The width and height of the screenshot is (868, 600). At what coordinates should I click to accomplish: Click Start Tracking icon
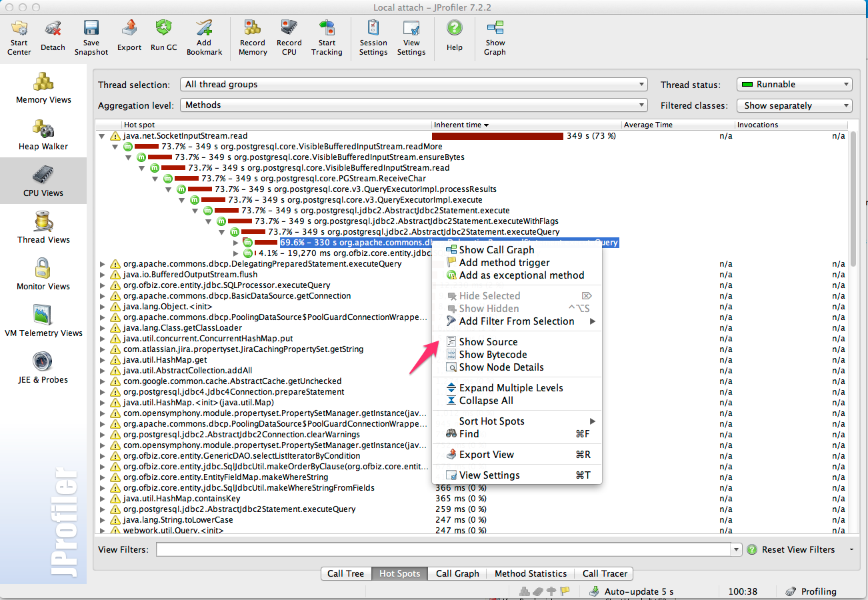(327, 37)
